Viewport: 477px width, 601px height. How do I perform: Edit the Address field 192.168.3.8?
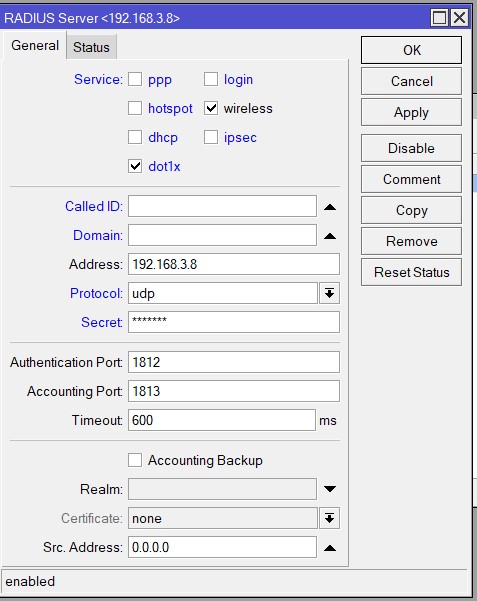tap(234, 264)
